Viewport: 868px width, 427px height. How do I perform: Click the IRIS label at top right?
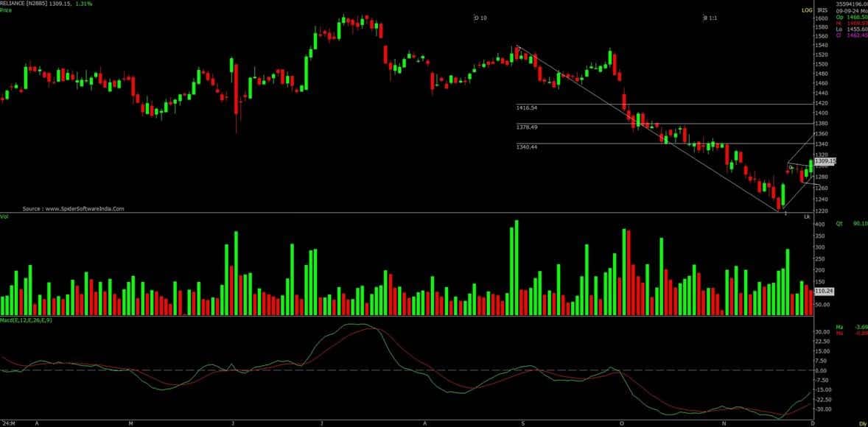click(x=822, y=10)
